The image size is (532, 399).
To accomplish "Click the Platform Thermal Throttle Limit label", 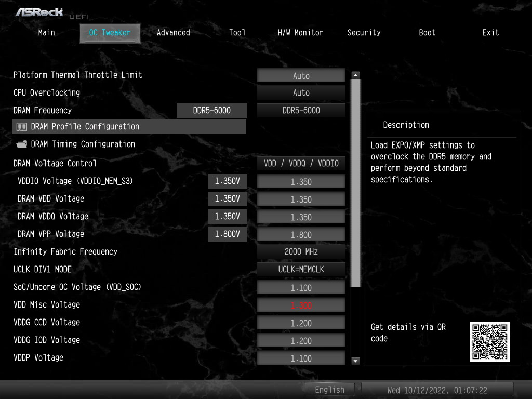I will [x=78, y=75].
